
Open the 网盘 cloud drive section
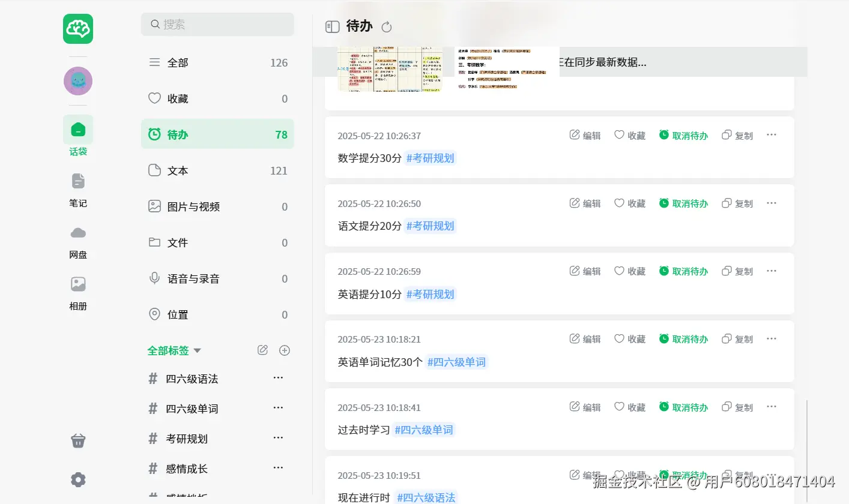[78, 241]
